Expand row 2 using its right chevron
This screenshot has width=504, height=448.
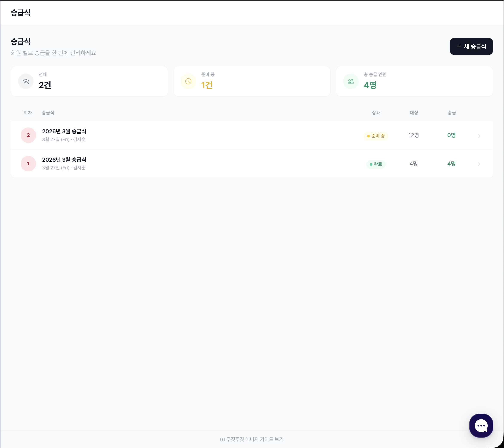tap(479, 136)
